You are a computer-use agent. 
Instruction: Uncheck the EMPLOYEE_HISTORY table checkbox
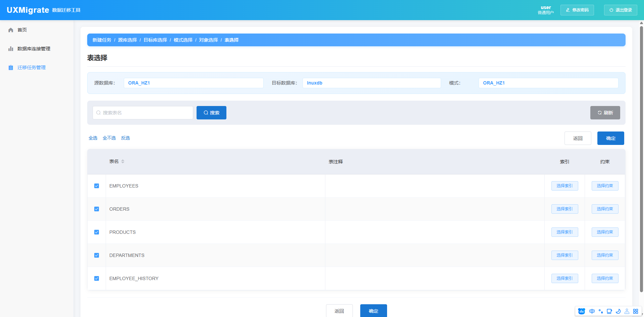point(97,278)
